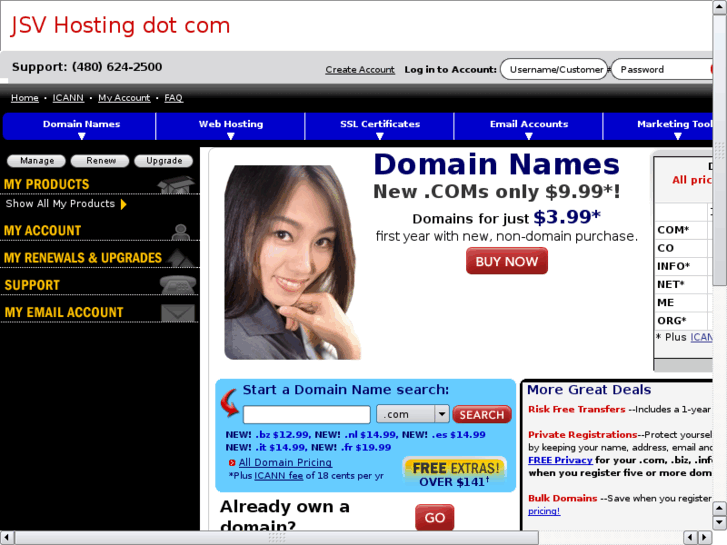The image size is (727, 545).
Task: Open the .com domain extension dropdown
Action: [x=413, y=414]
